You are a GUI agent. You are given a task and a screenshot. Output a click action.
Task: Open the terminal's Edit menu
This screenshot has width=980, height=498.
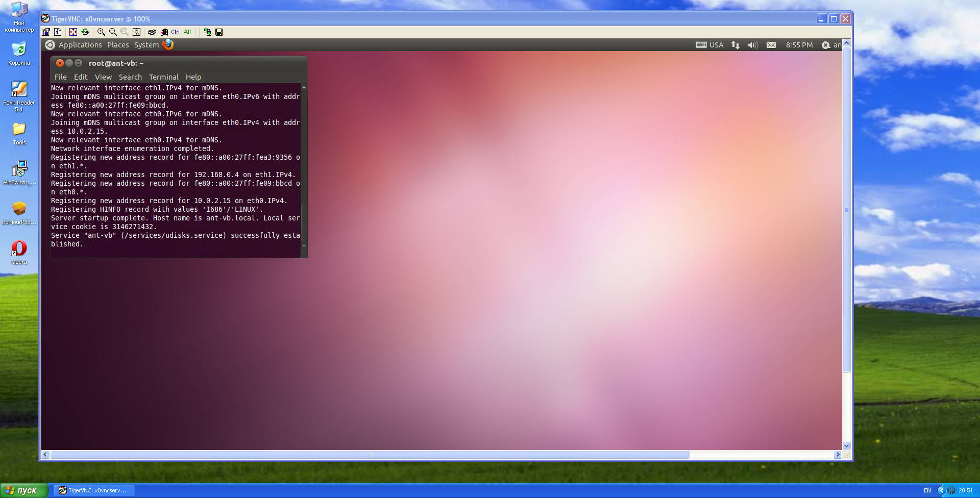point(81,77)
